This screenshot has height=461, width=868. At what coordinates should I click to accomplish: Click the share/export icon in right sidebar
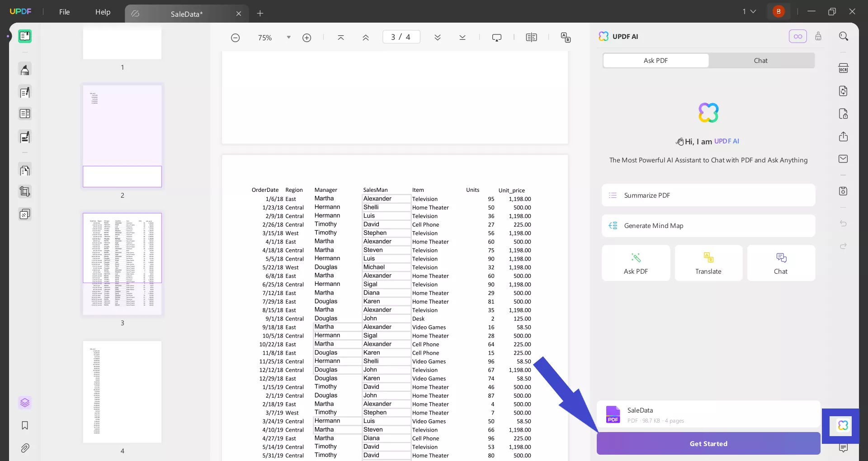pos(843,137)
